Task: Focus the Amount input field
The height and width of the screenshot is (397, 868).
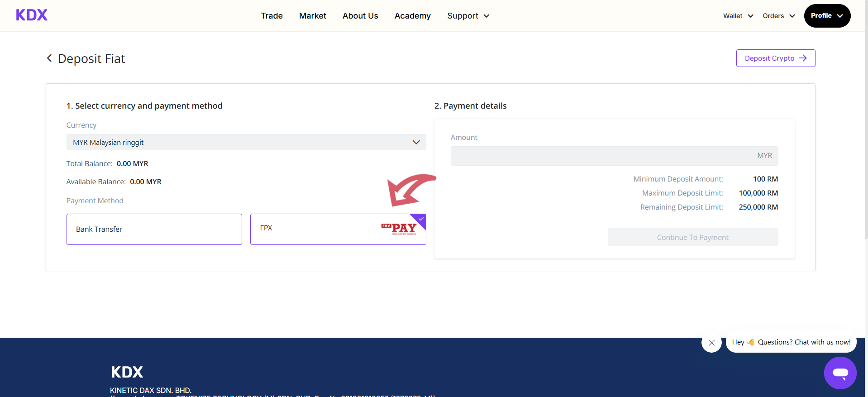Action: [614, 156]
